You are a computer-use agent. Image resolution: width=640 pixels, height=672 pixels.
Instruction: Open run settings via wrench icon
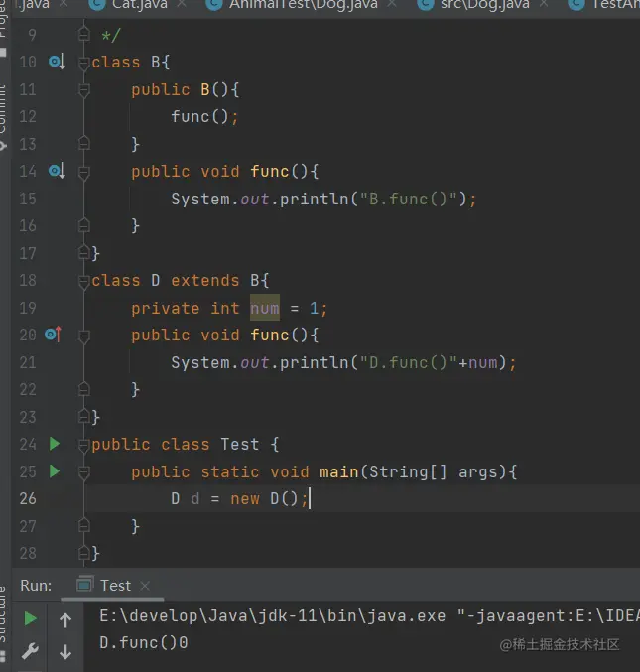pos(30,651)
